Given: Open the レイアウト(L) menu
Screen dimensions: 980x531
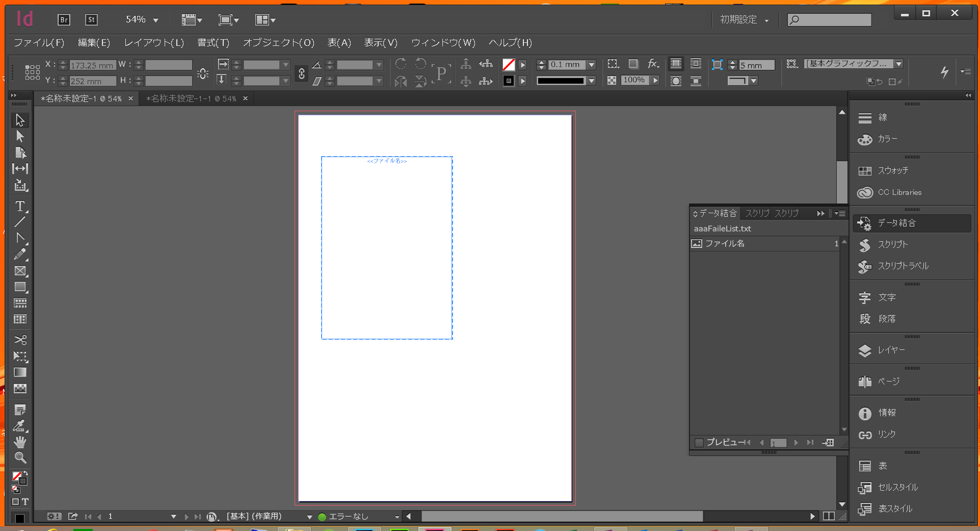Looking at the screenshot, I should click(x=154, y=43).
